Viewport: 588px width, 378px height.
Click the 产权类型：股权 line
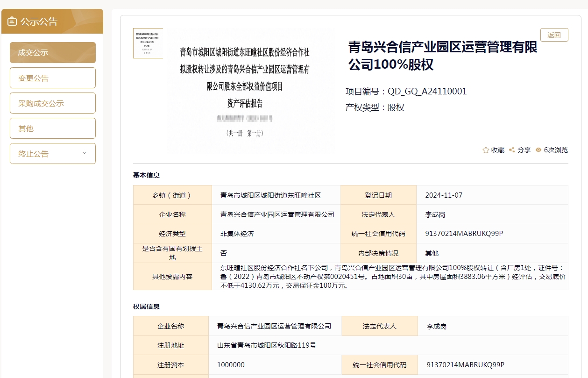click(x=375, y=107)
